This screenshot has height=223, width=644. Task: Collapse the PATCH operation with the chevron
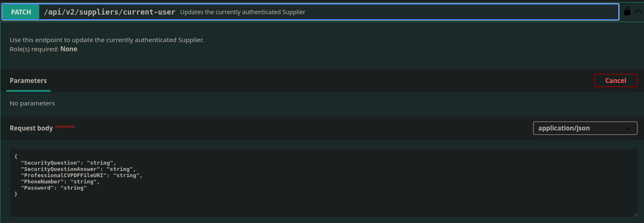click(638, 12)
